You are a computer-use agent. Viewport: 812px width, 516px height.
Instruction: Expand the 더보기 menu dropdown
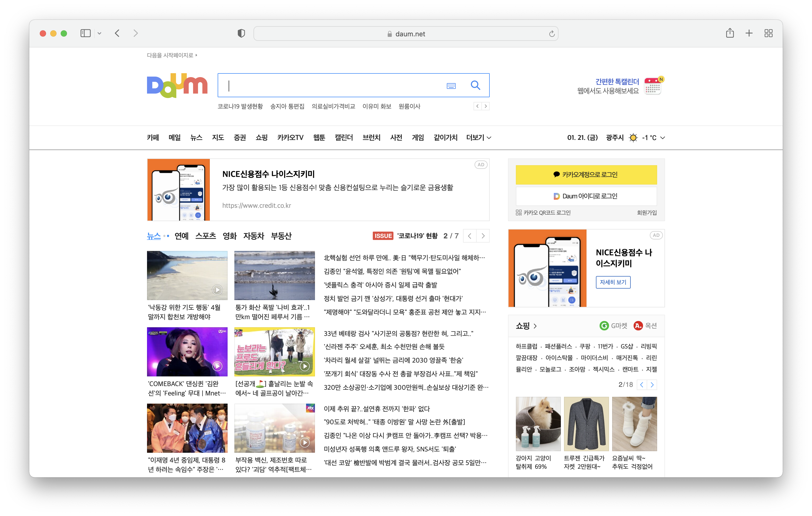click(478, 137)
